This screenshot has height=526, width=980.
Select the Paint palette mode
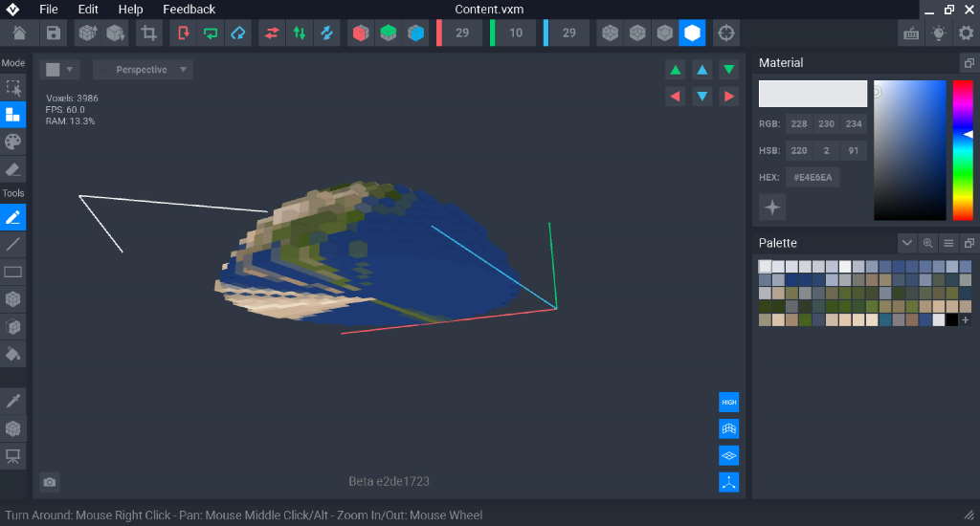click(x=13, y=142)
